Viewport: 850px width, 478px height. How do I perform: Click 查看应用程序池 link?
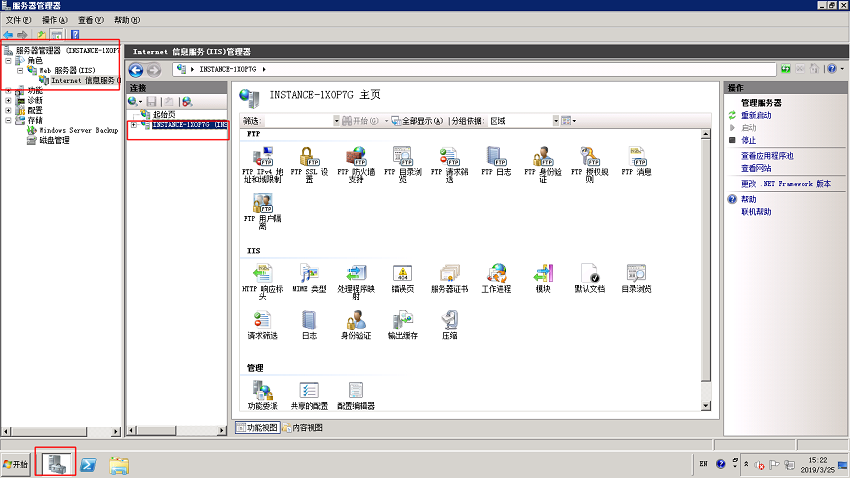click(767, 156)
